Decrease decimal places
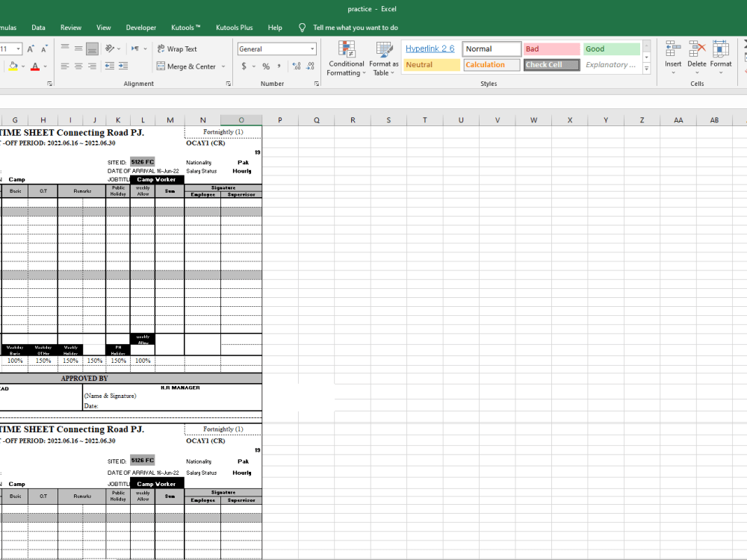This screenshot has height=560, width=747. pos(310,66)
